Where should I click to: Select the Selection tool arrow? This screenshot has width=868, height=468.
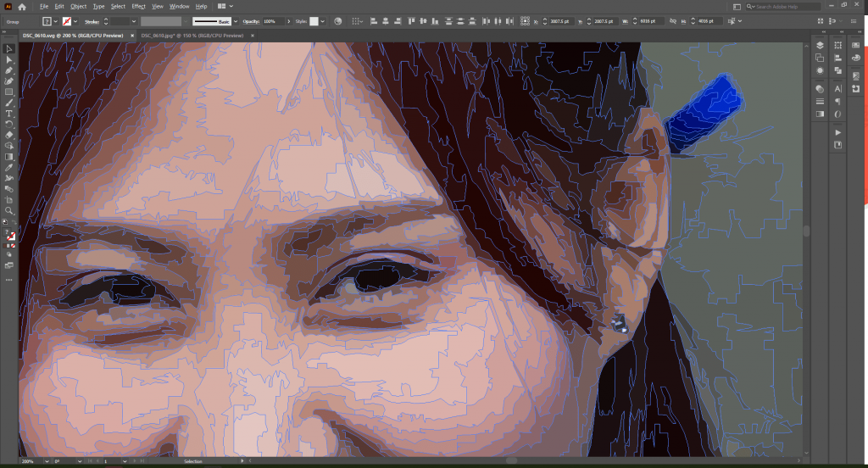[x=8, y=48]
